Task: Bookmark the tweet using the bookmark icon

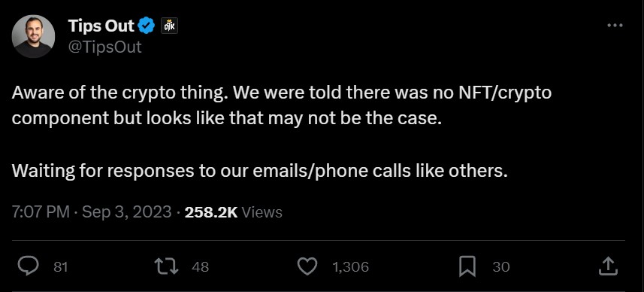Action: tap(467, 266)
